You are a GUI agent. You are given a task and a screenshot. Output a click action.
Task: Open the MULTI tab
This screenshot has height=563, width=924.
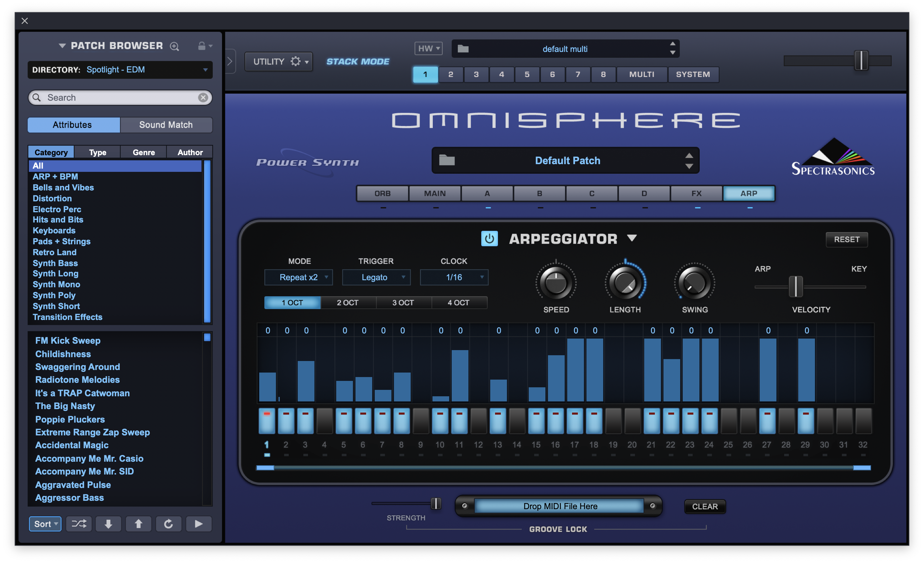pyautogui.click(x=642, y=74)
